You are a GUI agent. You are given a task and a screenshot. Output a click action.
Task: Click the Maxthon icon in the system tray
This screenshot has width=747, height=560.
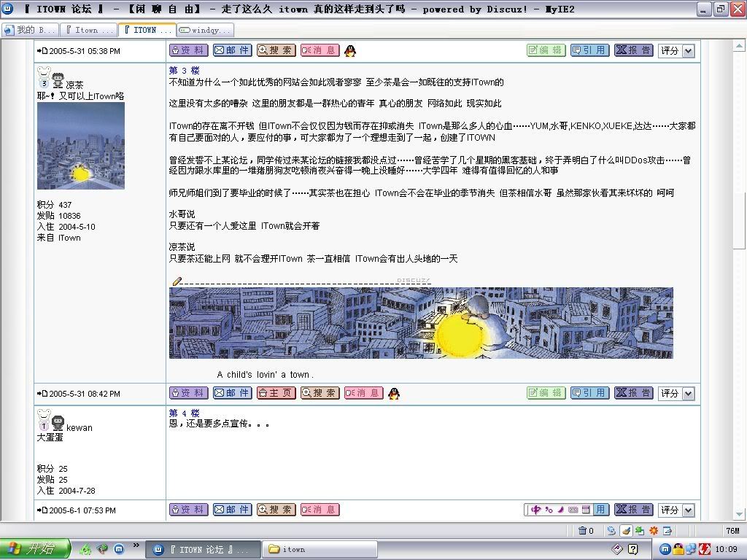pyautogui.click(x=665, y=549)
